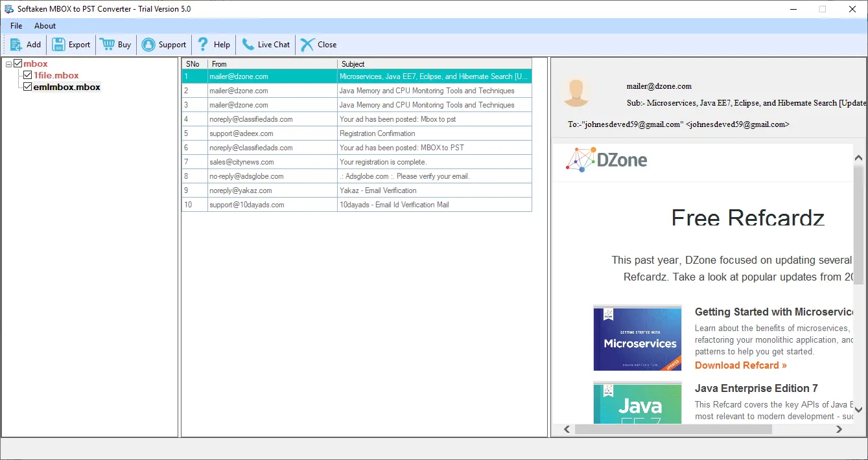Click preview vertical scrollbar down arrow

click(858, 409)
